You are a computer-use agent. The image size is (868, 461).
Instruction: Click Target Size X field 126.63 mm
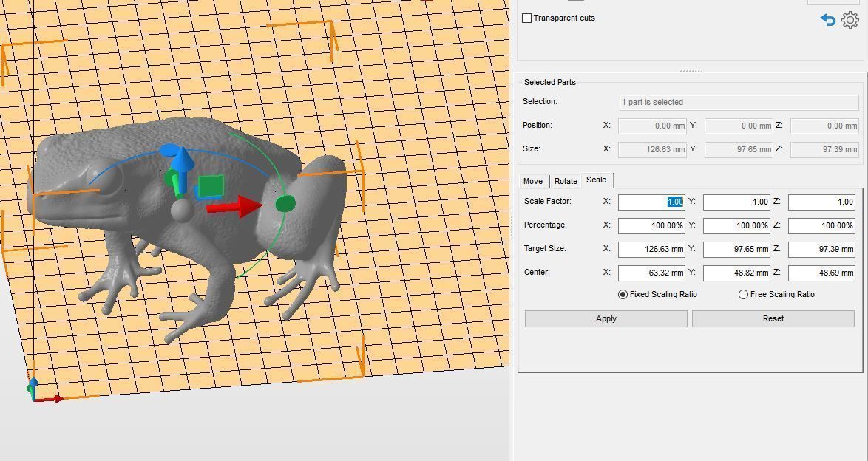(x=651, y=250)
